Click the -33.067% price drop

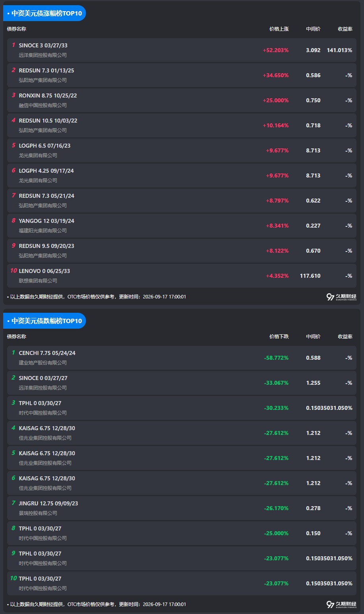point(276,383)
